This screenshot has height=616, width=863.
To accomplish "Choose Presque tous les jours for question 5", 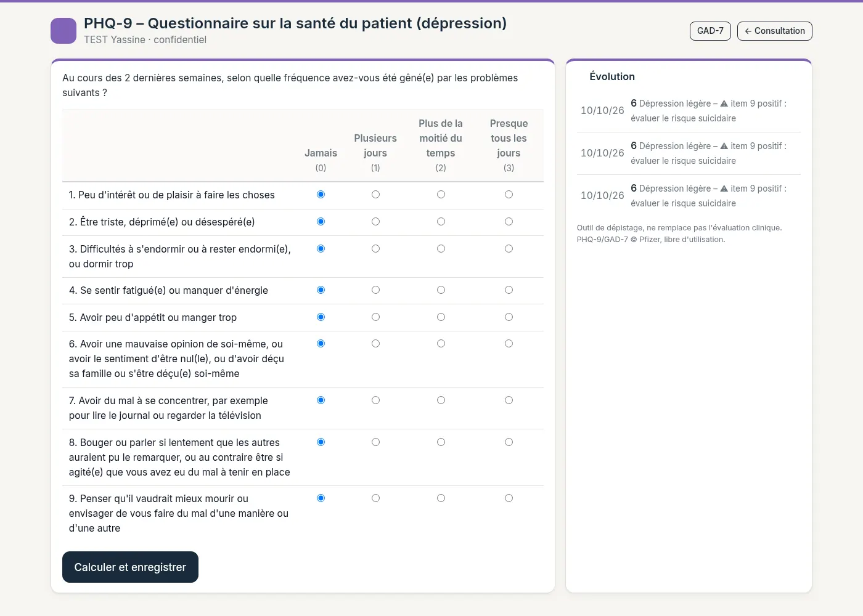I will (x=509, y=317).
